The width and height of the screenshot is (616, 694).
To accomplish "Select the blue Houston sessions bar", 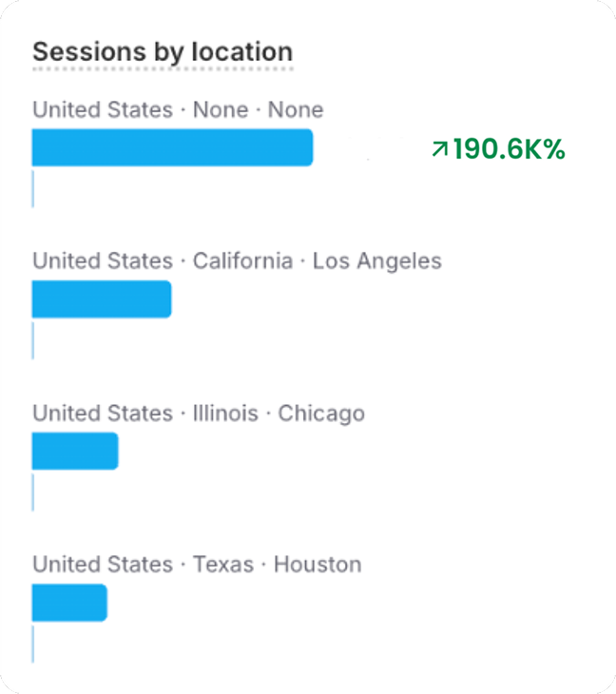I will [x=69, y=603].
